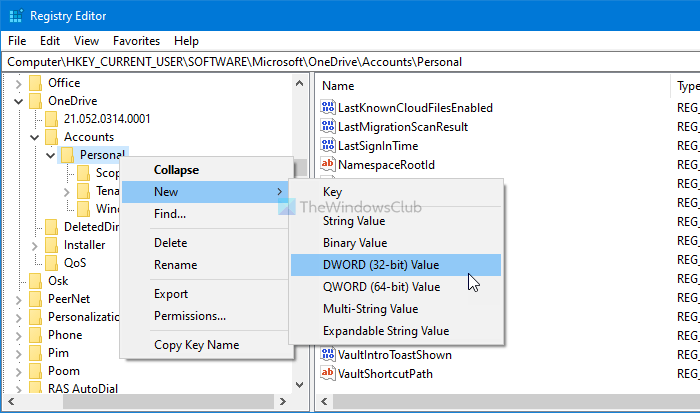Viewport: 700px width, 413px height.
Task: Click tree pane scroll down arrow
Action: coord(300,385)
